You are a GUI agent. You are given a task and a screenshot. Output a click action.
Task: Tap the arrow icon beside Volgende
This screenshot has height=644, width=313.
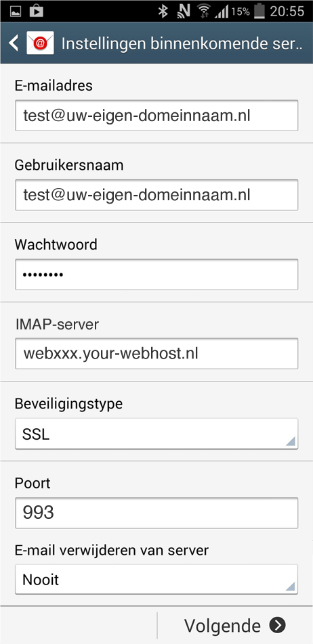(x=278, y=625)
